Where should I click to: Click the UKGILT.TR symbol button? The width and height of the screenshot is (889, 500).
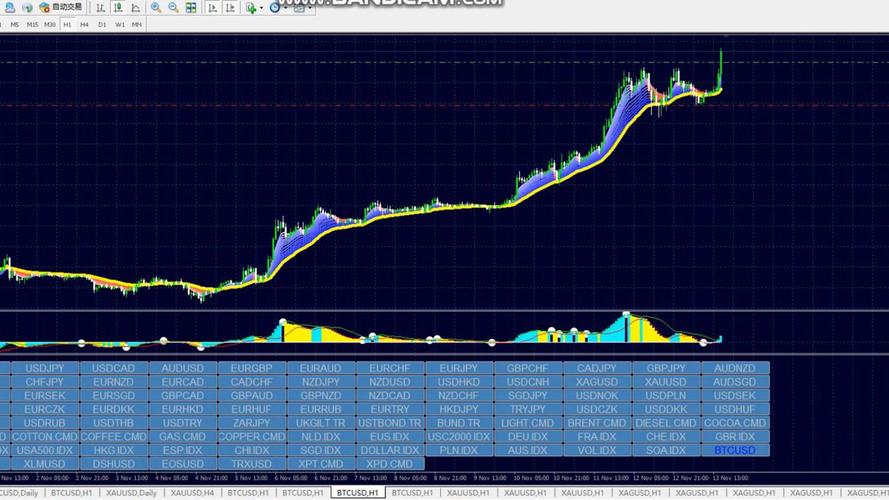[x=321, y=423]
